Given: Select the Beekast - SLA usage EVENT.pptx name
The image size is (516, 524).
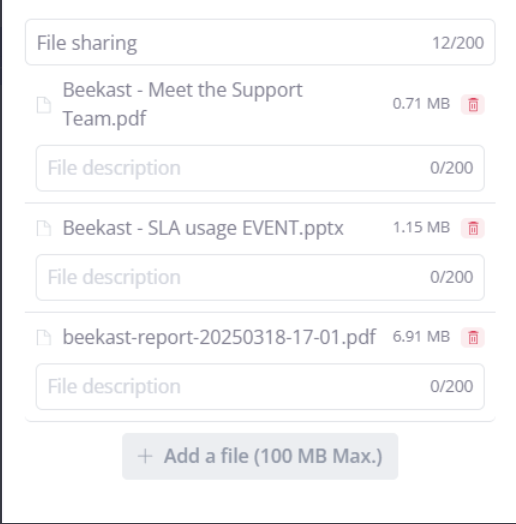Looking at the screenshot, I should point(203,228).
